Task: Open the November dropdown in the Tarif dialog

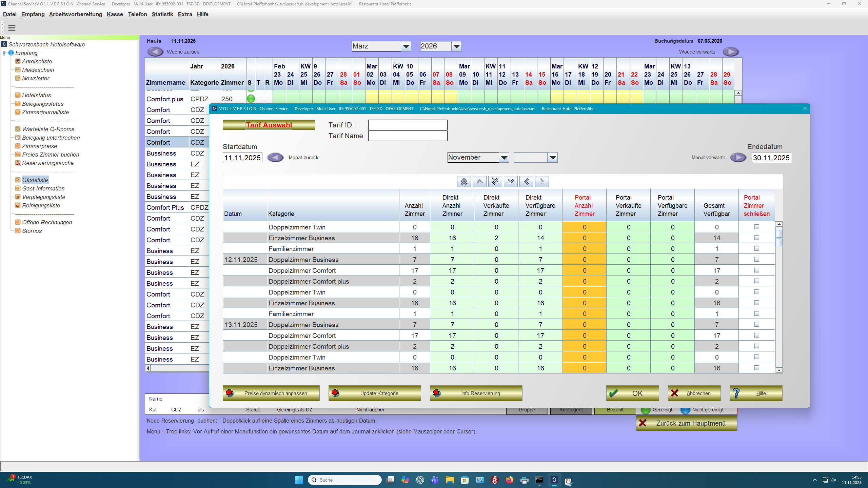Action: coord(504,157)
